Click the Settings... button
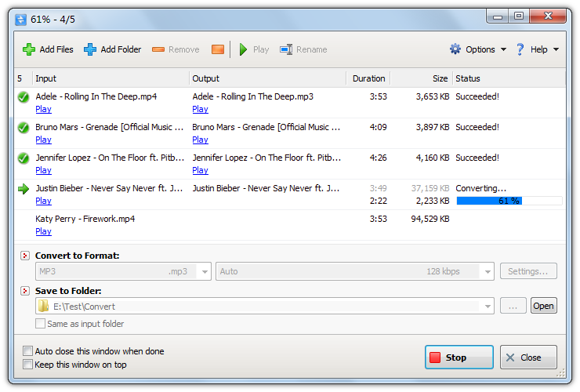The image size is (580, 392). point(528,271)
